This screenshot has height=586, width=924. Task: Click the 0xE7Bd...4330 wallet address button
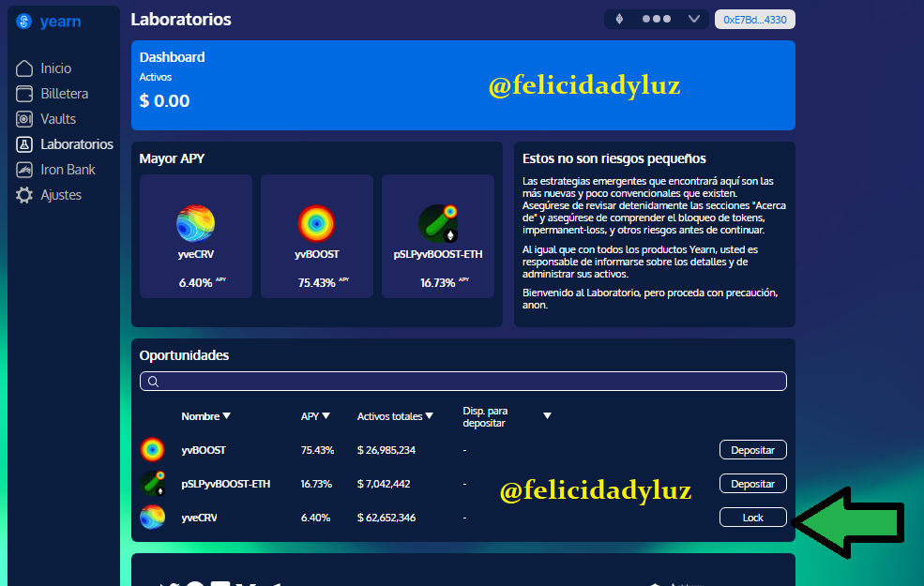755,20
